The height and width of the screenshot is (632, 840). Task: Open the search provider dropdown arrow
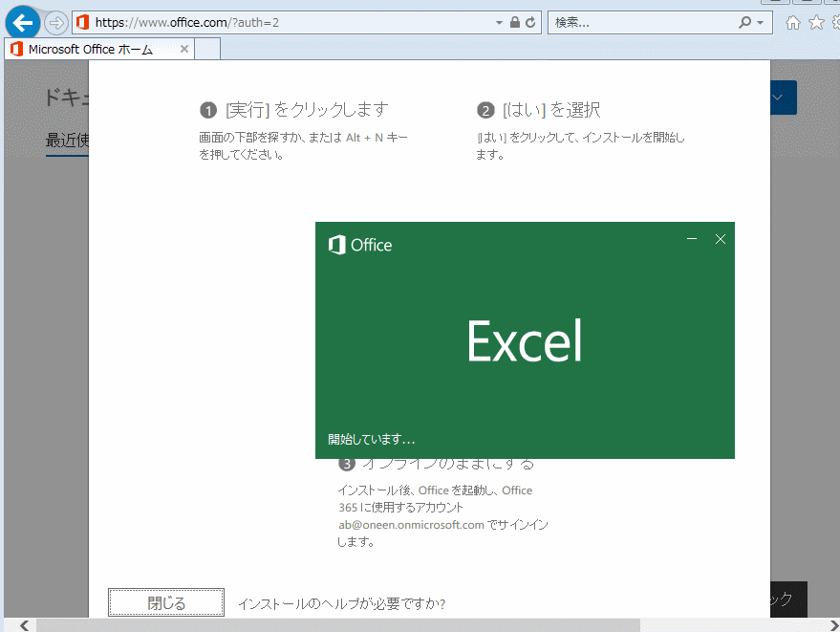(x=760, y=23)
